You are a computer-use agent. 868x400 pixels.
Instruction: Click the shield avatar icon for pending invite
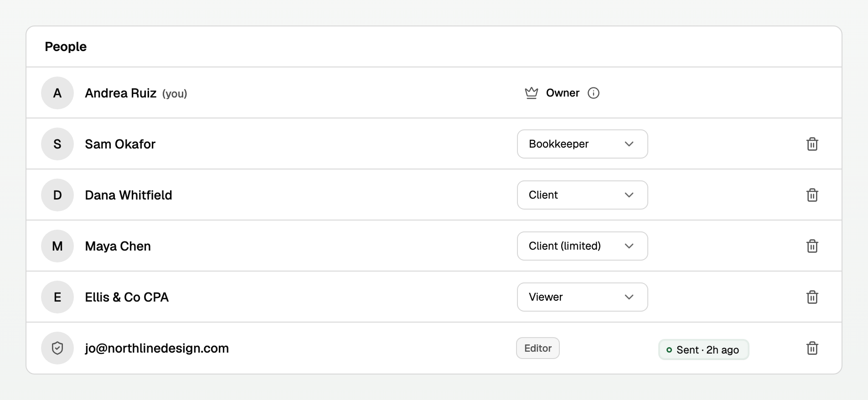click(57, 348)
